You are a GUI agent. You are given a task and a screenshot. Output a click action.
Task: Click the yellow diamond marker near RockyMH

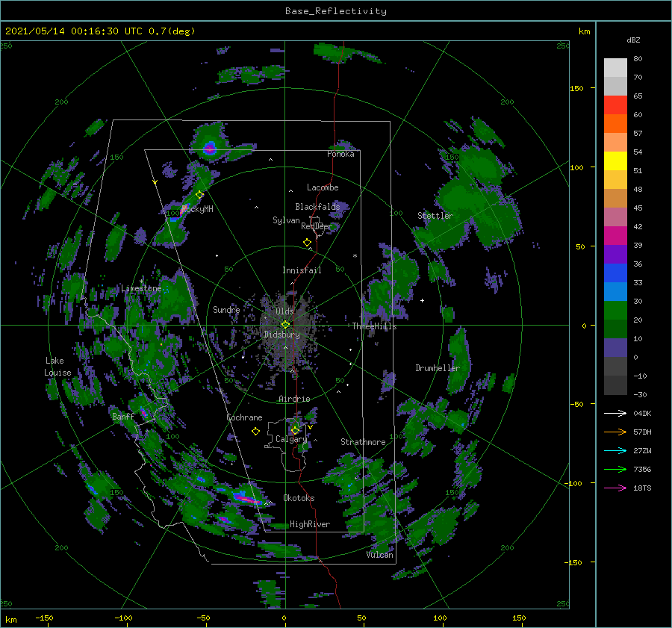pyautogui.click(x=199, y=195)
